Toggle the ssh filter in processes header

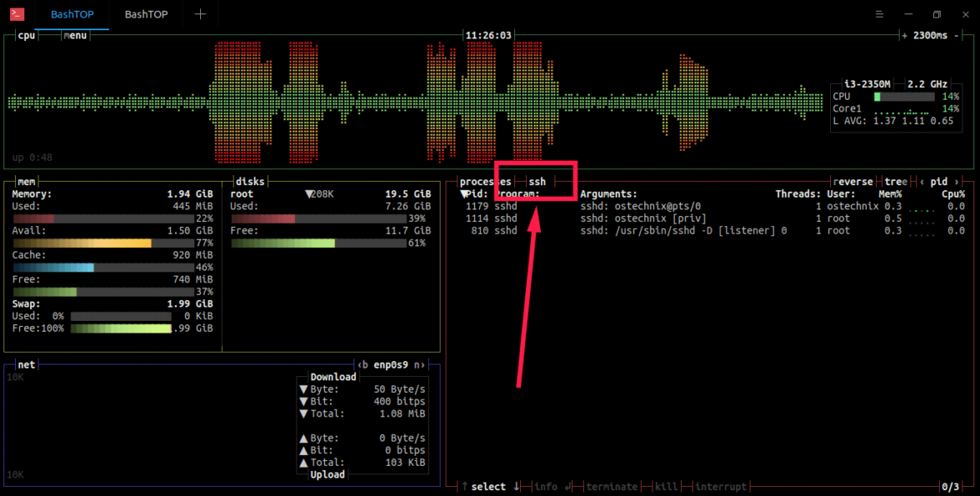point(536,181)
